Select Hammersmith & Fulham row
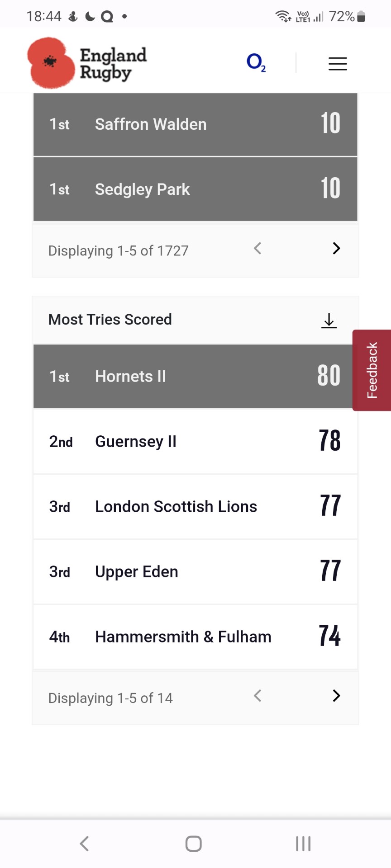 click(195, 637)
